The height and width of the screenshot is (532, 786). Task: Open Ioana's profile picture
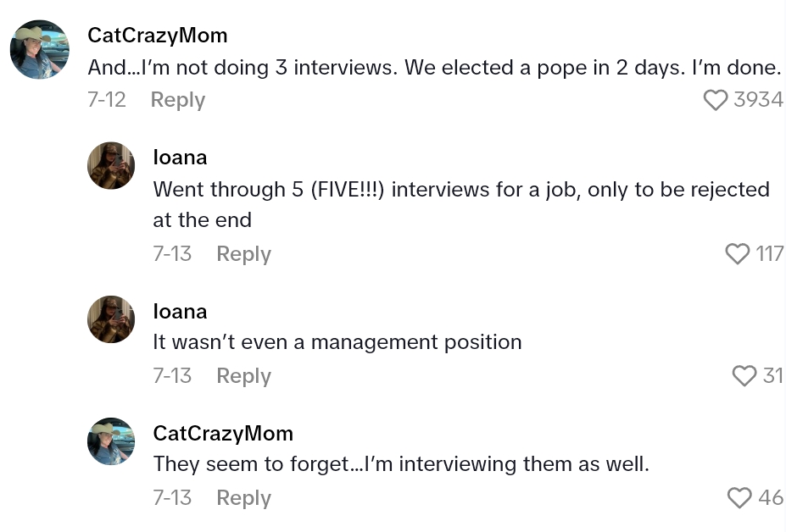pyautogui.click(x=110, y=165)
